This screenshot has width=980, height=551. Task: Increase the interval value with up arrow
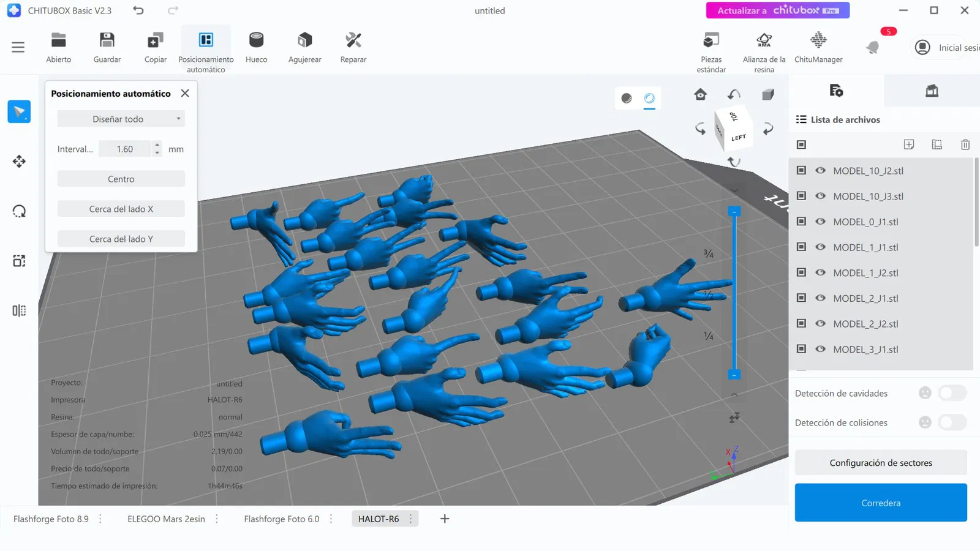click(x=157, y=145)
